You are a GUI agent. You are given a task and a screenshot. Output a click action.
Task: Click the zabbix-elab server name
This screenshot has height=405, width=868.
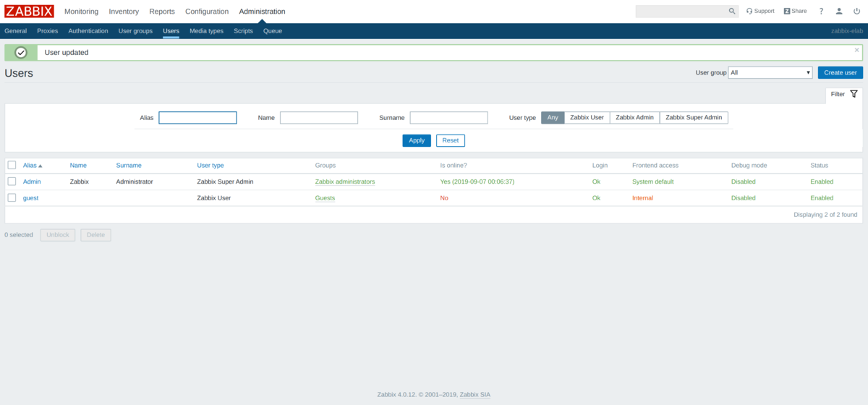pyautogui.click(x=847, y=31)
